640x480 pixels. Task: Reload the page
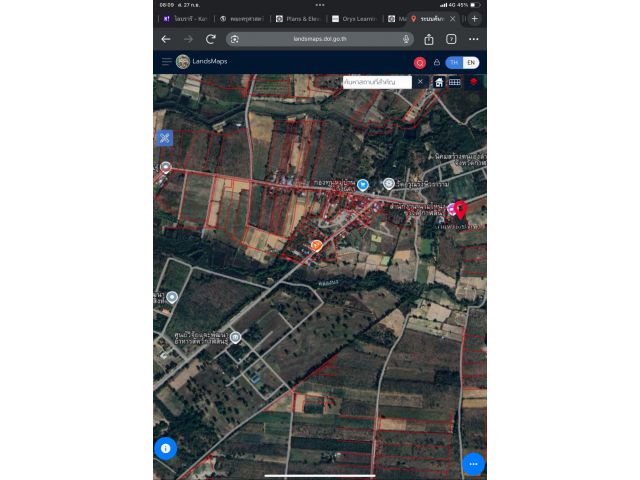(x=211, y=39)
